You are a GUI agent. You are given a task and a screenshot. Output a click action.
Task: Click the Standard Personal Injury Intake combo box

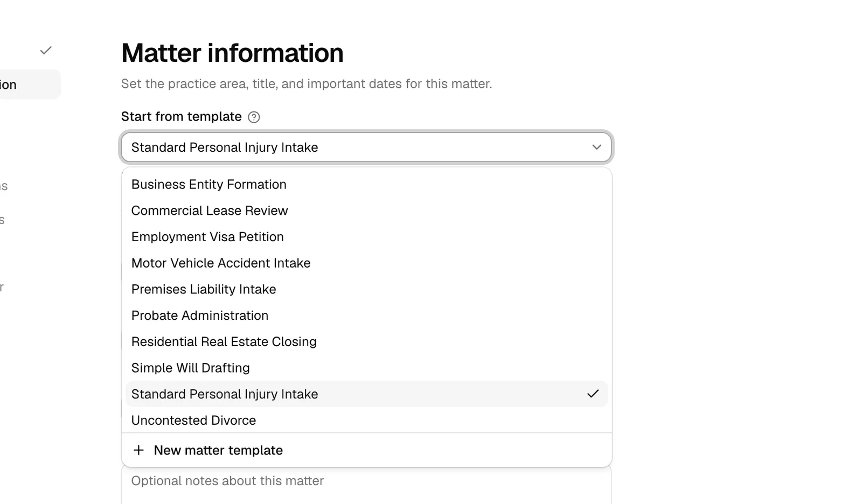366,147
